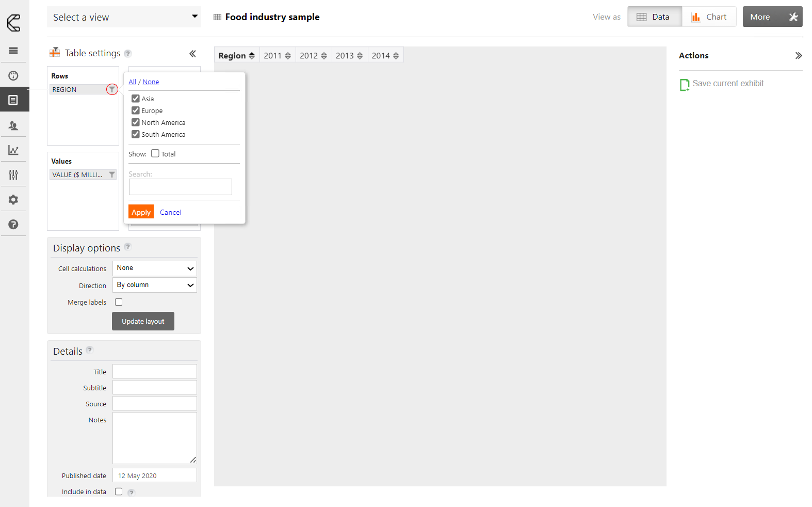The image size is (812, 507).
Task: Open the Direction dropdown
Action: click(154, 285)
